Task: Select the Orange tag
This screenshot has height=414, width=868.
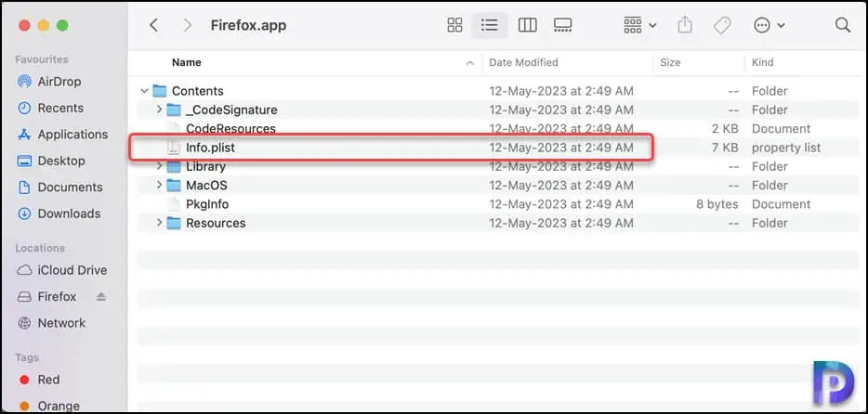Action: pos(48,406)
